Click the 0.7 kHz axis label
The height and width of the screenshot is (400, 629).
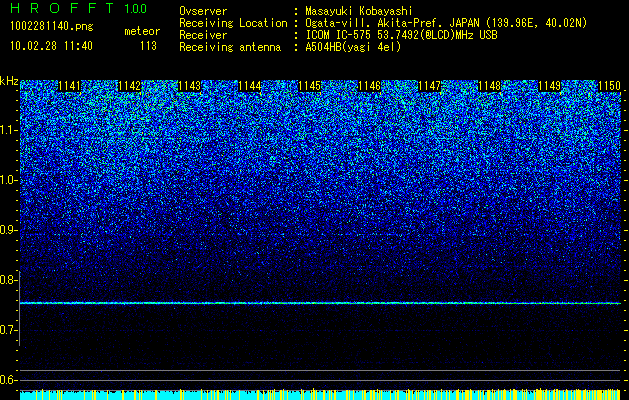(x=7, y=330)
